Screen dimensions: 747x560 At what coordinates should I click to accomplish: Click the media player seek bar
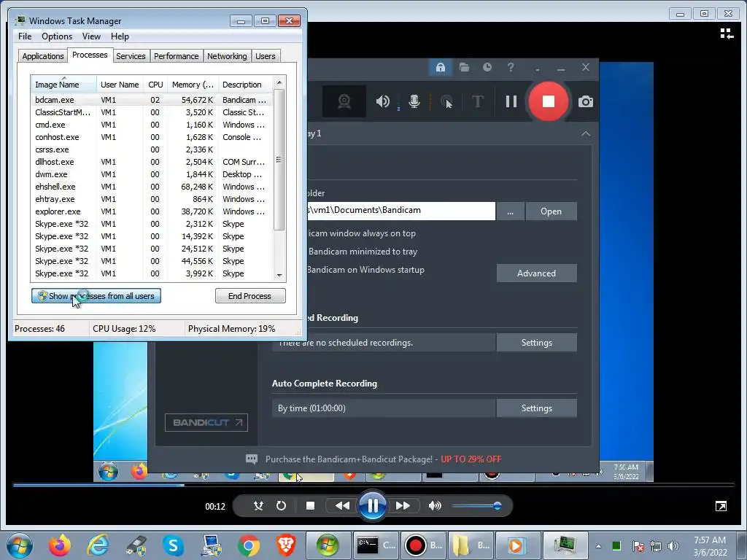click(x=373, y=485)
